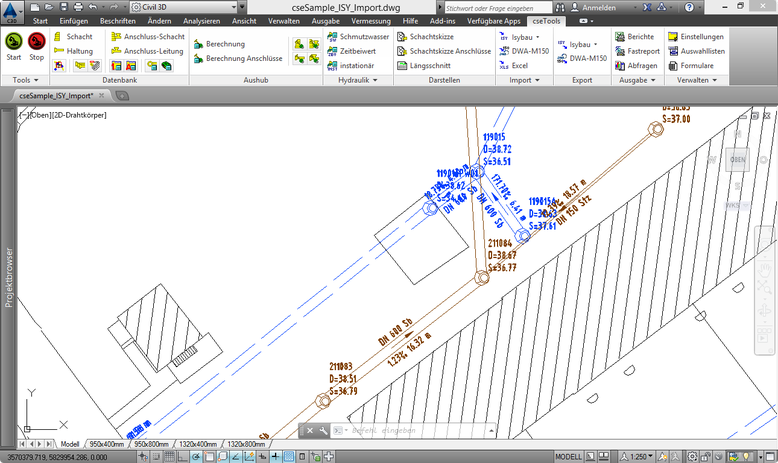Create a Schachtskizze drawing
The width and height of the screenshot is (778, 463).
point(425,37)
